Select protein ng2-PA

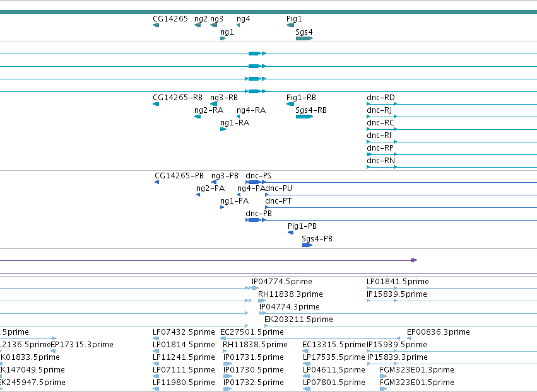(210, 188)
